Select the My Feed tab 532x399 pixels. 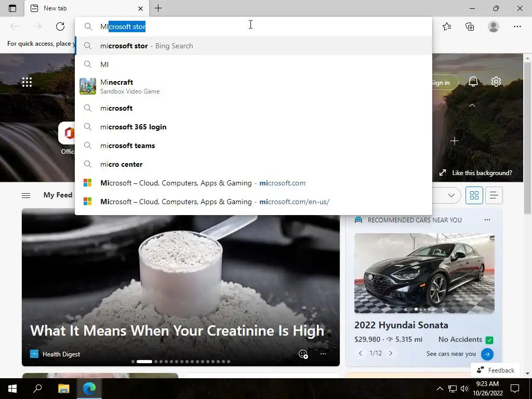coord(58,195)
